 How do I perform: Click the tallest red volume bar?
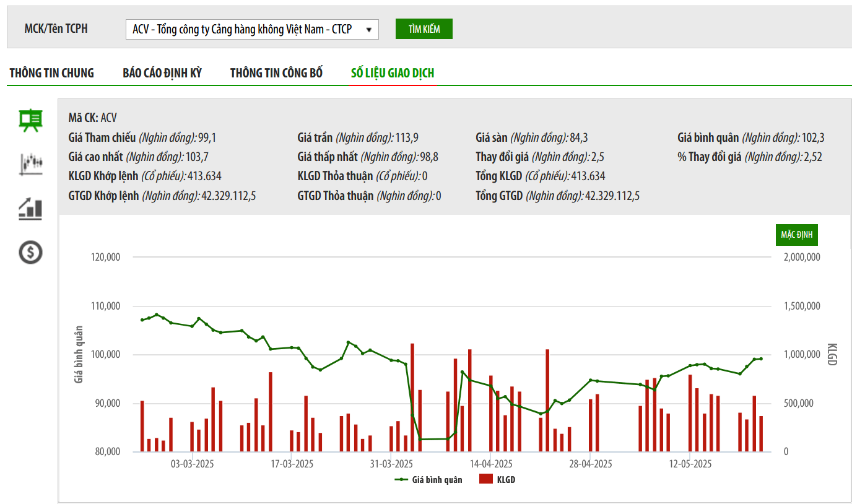click(412, 397)
